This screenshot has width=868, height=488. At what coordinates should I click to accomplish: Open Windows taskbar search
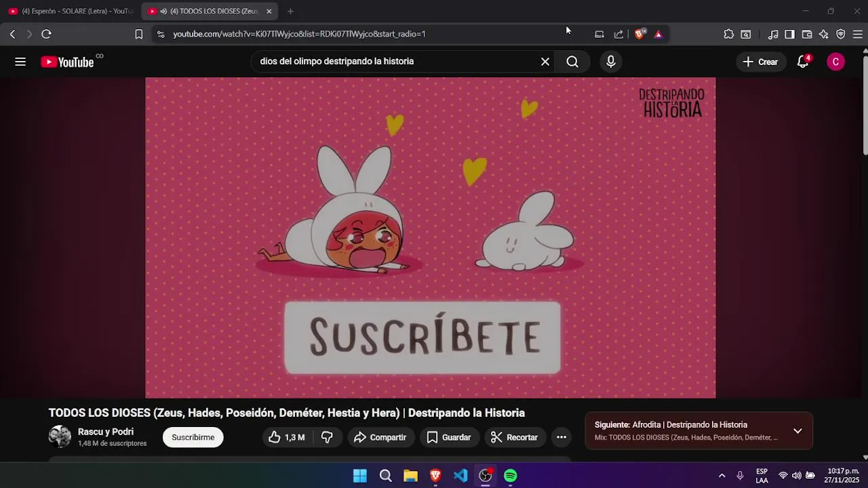click(x=385, y=476)
